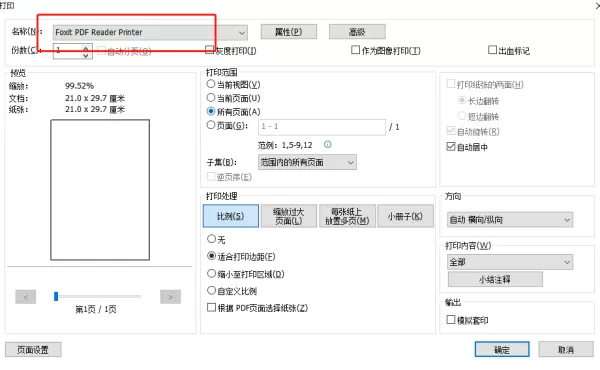600x370 pixels.
Task: Click the preview page slider handle
Action: 56,296
